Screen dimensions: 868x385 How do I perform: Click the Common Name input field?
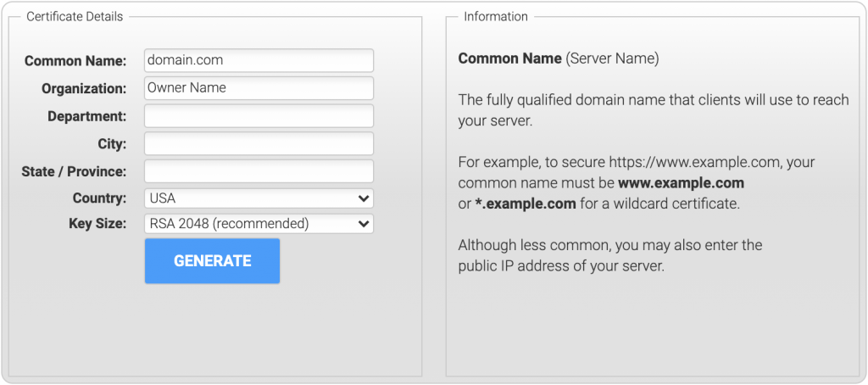(x=259, y=60)
